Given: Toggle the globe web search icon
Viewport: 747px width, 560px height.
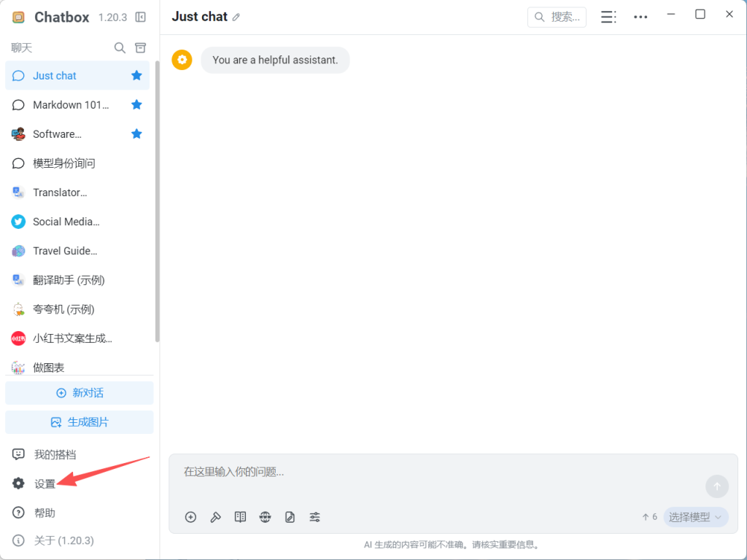Looking at the screenshot, I should pos(265,517).
